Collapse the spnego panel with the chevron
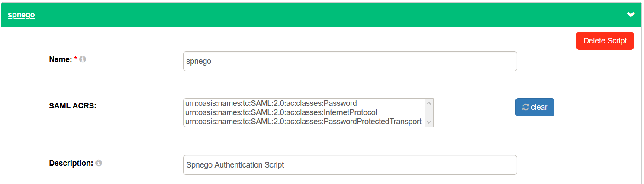 tap(631, 15)
